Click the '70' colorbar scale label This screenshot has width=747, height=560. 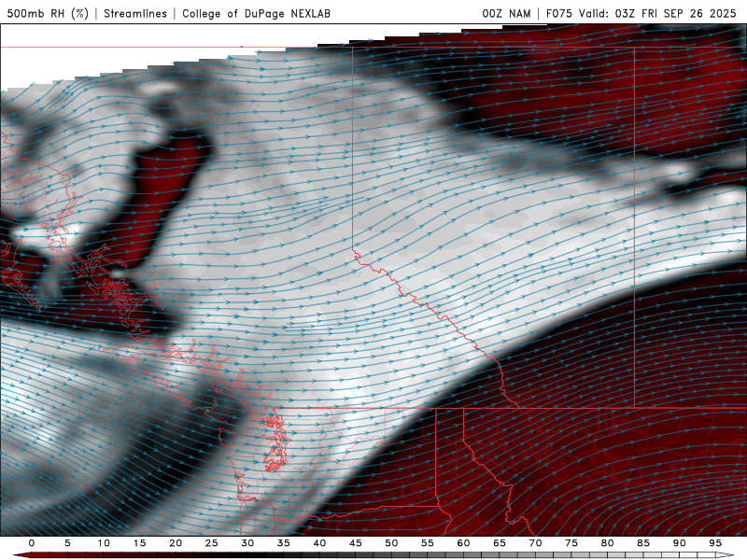[535, 543]
